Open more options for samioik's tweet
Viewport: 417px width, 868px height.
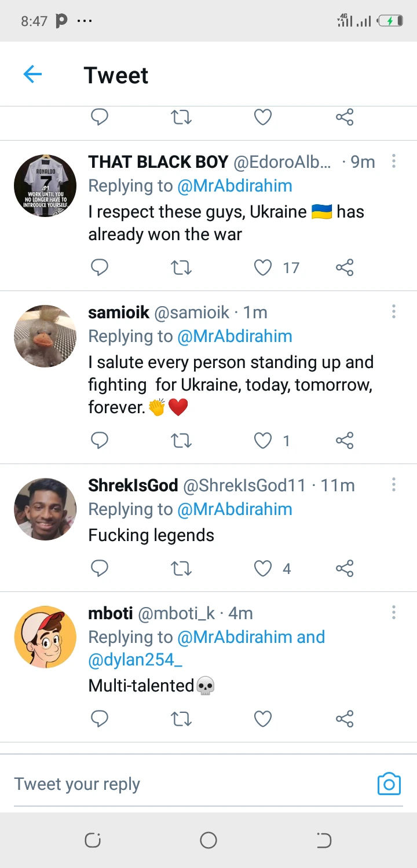click(x=394, y=312)
